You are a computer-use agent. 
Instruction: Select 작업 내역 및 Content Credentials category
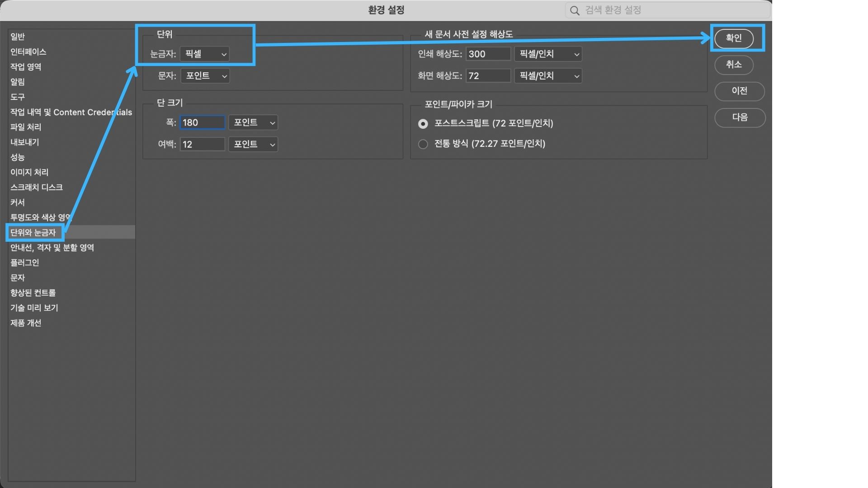point(71,112)
